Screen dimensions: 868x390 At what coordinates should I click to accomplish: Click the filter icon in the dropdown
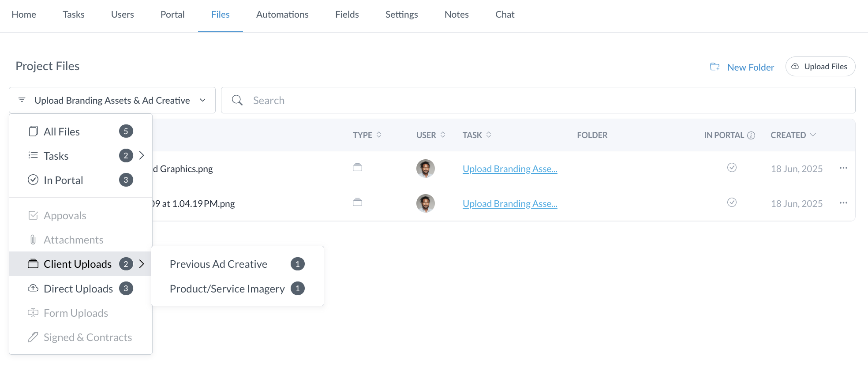(x=22, y=100)
